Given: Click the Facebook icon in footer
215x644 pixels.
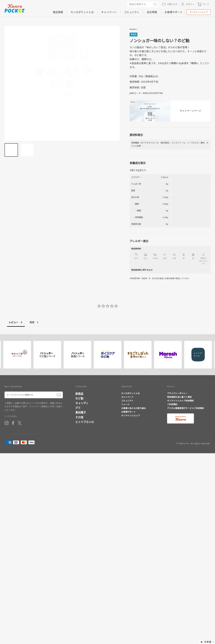Looking at the screenshot, I should click(x=13, y=423).
